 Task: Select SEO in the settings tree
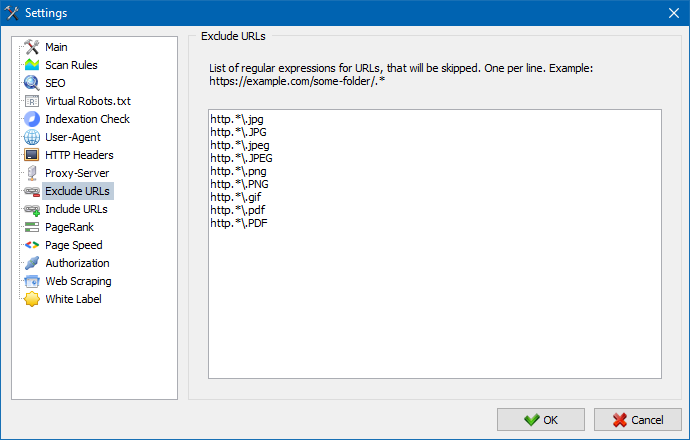pos(55,83)
